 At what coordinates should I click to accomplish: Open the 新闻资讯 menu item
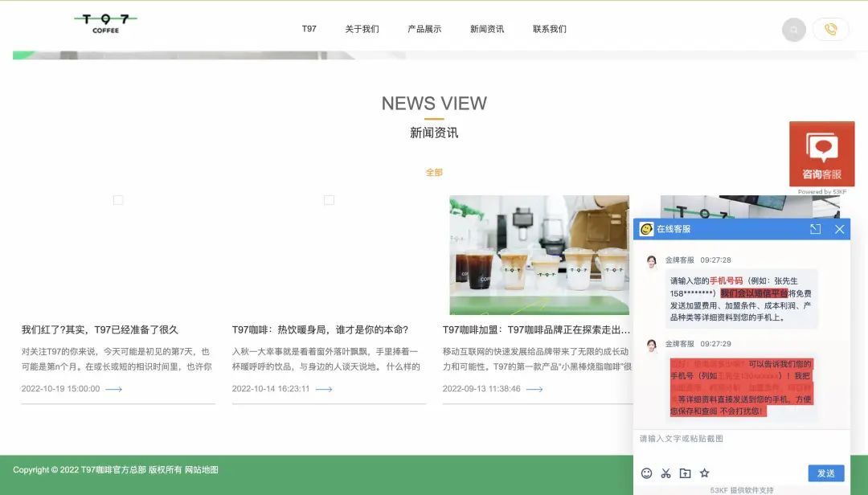[x=487, y=29]
